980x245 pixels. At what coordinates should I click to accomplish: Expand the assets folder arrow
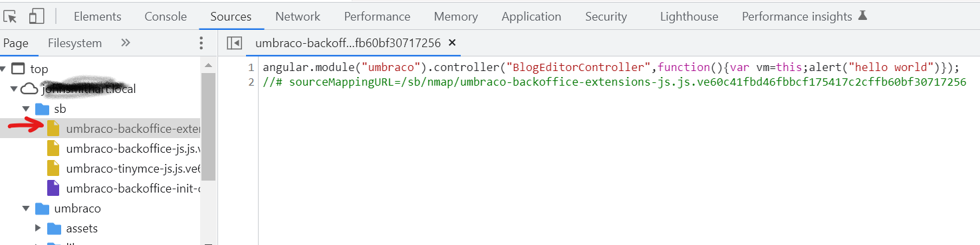tap(38, 228)
